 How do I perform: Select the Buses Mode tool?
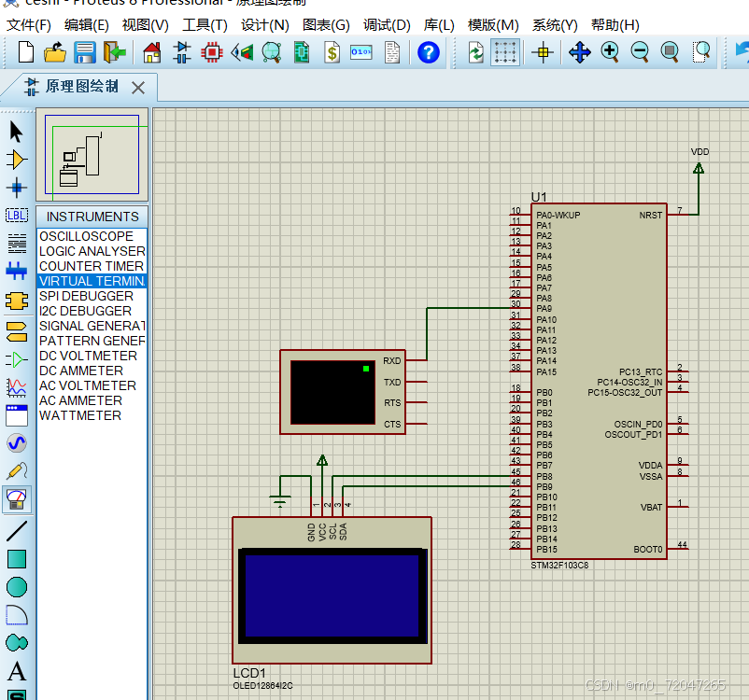[x=15, y=271]
